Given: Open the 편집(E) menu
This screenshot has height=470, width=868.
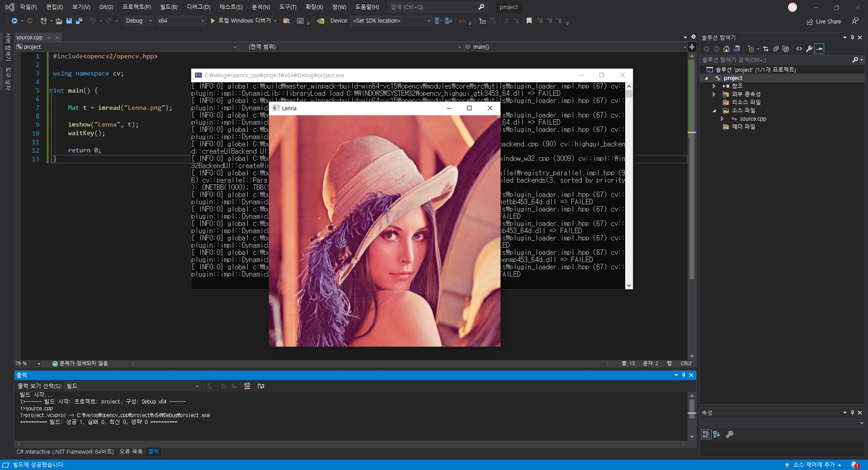Looking at the screenshot, I should point(54,7).
